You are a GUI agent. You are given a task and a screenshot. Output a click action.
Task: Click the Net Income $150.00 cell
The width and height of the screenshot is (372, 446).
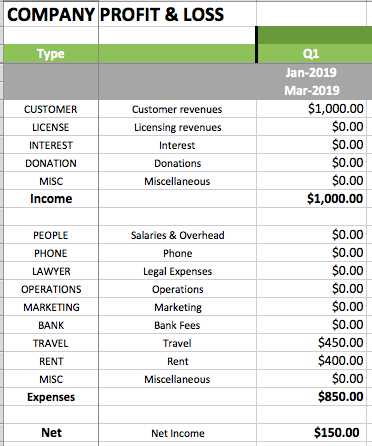[311, 433]
